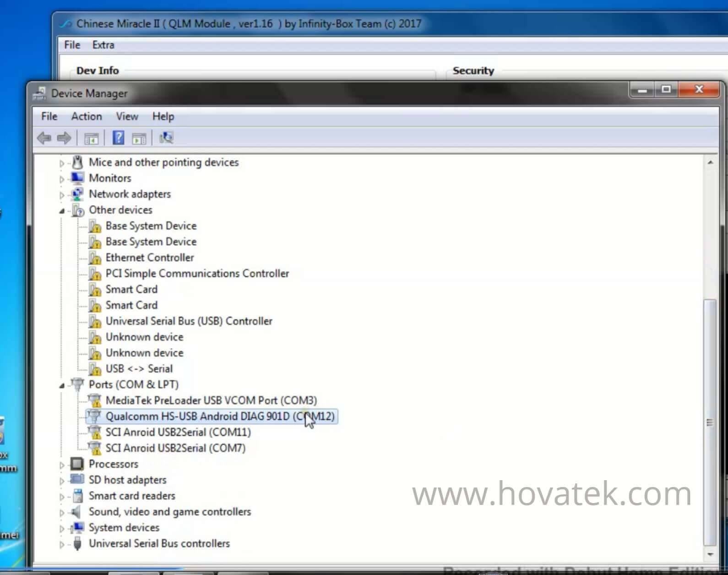Click Scan for hardware changes icon
The width and height of the screenshot is (728, 575).
(x=166, y=138)
